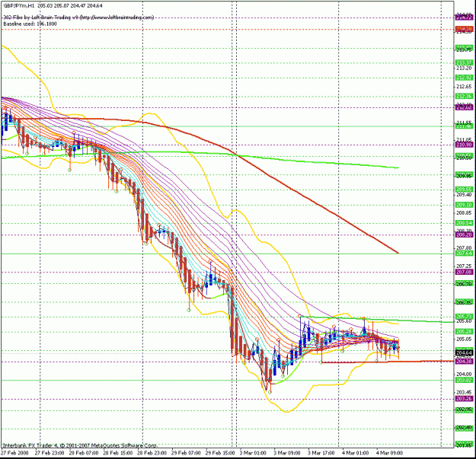Click the green 212.92 level tag
This screenshot has width=476, height=459.
coord(464,78)
